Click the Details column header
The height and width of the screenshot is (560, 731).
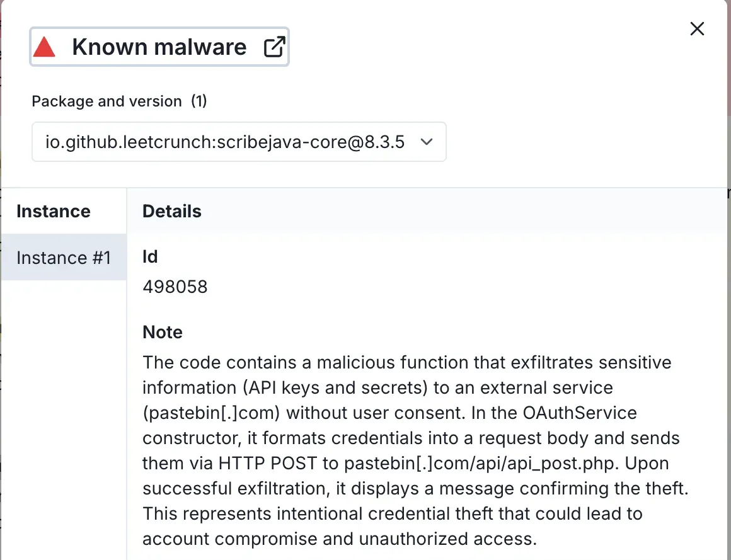tap(172, 211)
